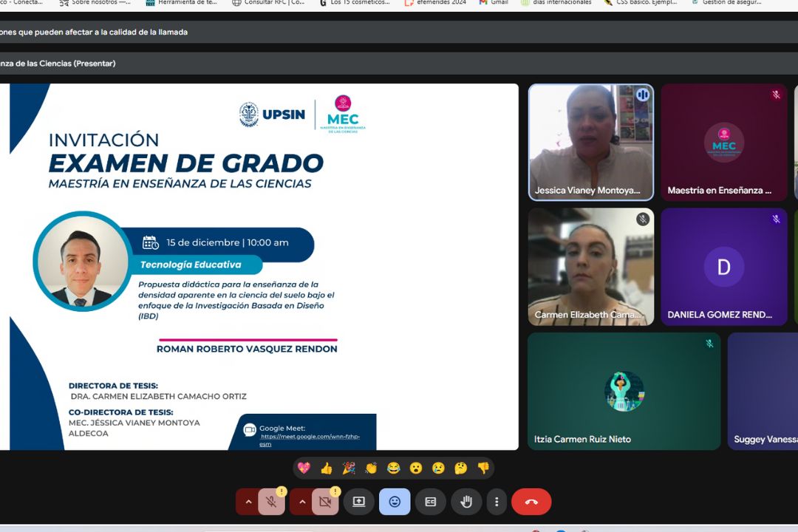Expand the video settings arrow beside the camera
Image resolution: width=798 pixels, height=532 pixels.
(301, 502)
